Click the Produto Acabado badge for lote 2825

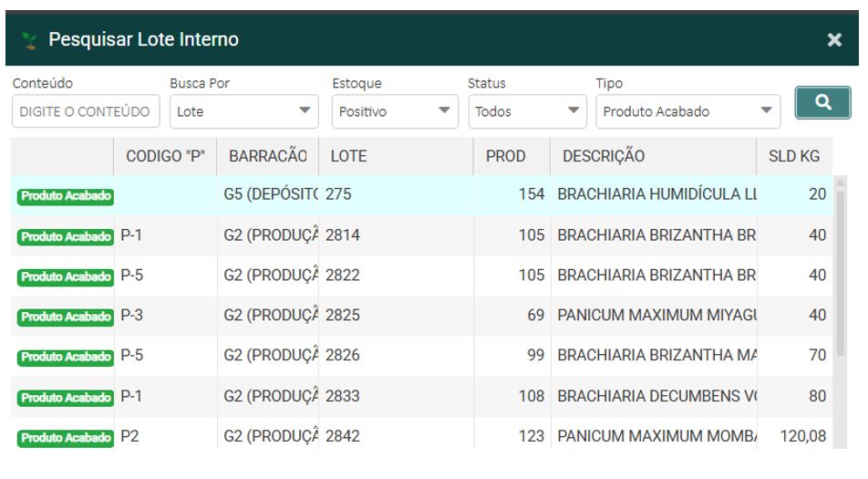click(65, 317)
